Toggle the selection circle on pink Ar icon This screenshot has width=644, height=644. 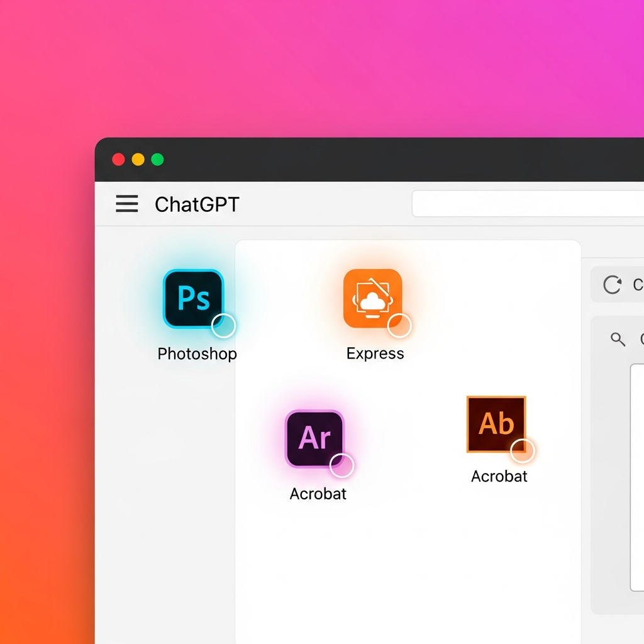(x=342, y=465)
